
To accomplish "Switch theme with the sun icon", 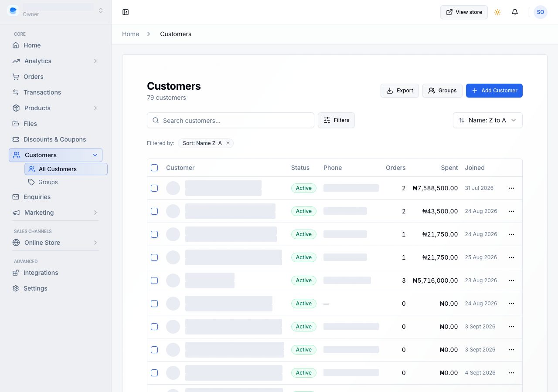I will [x=497, y=12].
